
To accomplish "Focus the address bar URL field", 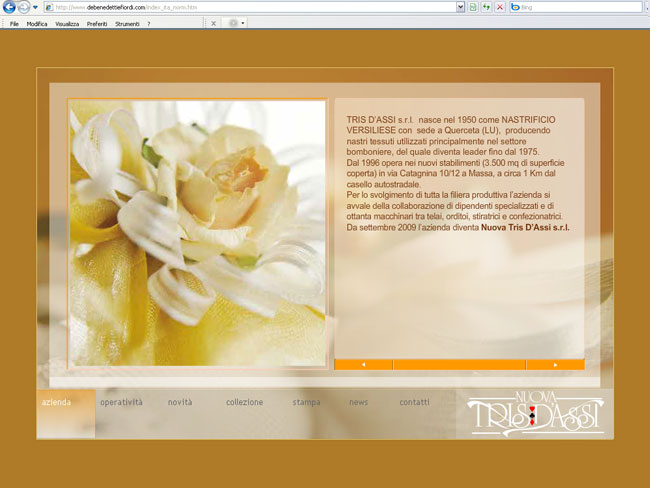I will (x=255, y=7).
